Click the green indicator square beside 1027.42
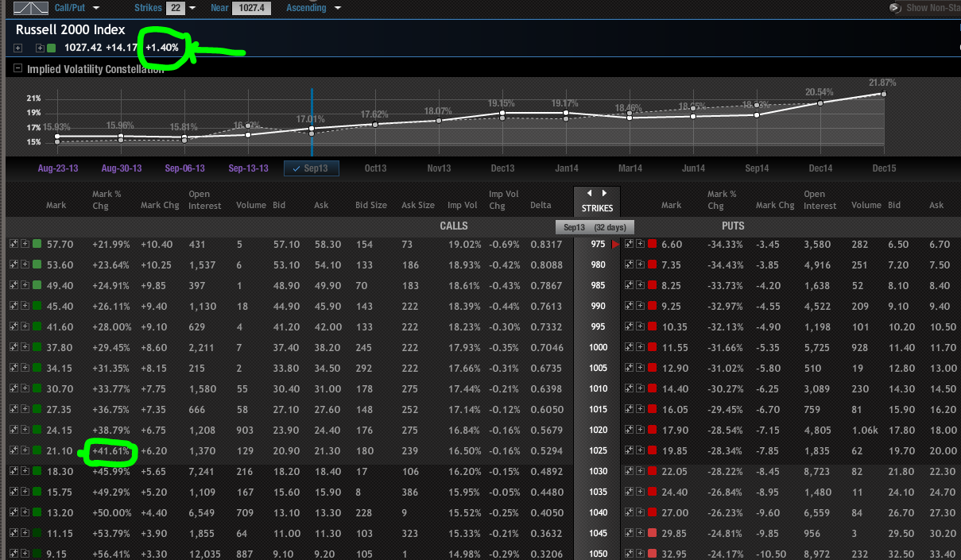Screen dimensions: 961x560 [x=52, y=48]
